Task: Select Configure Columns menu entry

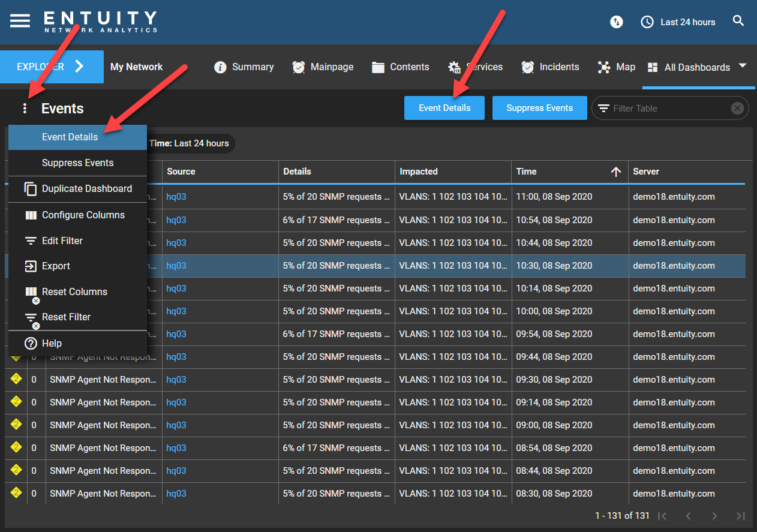Action: pos(77,215)
